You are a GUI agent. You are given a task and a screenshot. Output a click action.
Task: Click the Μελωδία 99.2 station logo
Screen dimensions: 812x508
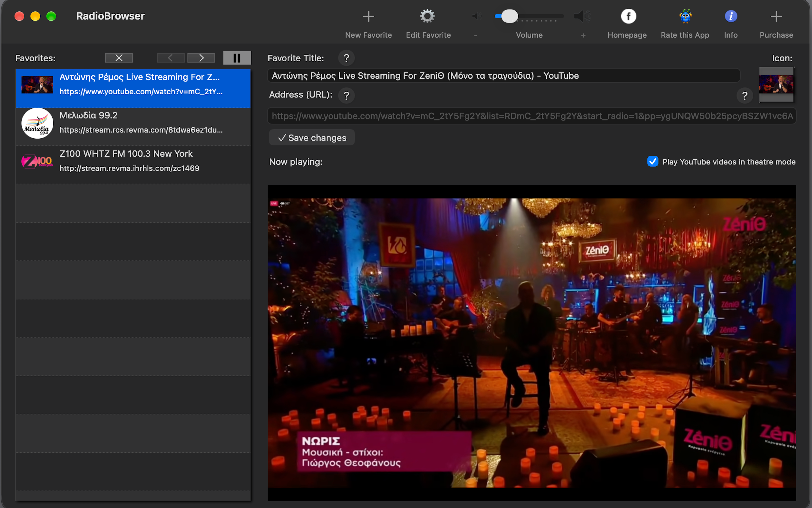37,123
